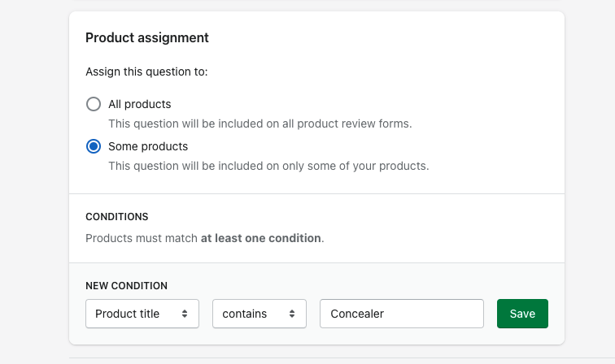Click the "All products" option label
Screen dimensions: 615x364
pos(139,104)
